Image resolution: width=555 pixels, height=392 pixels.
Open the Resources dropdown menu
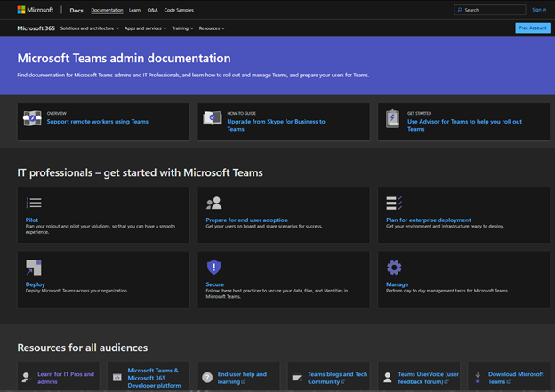tap(212, 28)
